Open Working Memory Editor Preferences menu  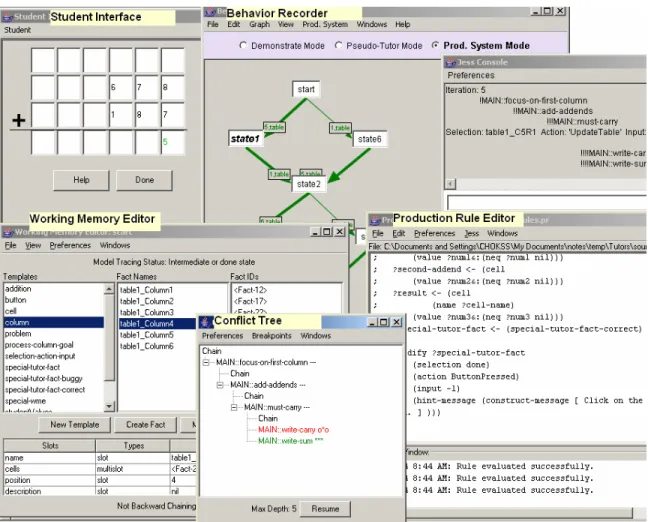point(70,246)
